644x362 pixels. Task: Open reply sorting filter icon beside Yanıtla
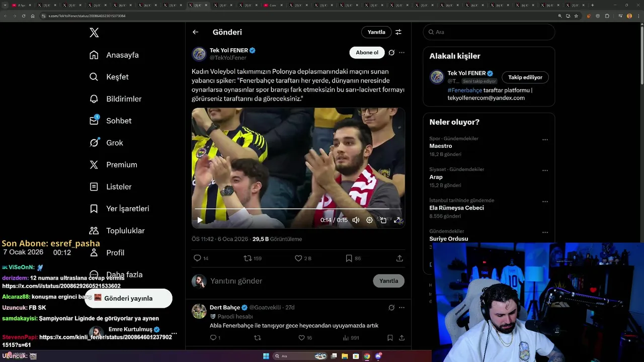coord(398,32)
